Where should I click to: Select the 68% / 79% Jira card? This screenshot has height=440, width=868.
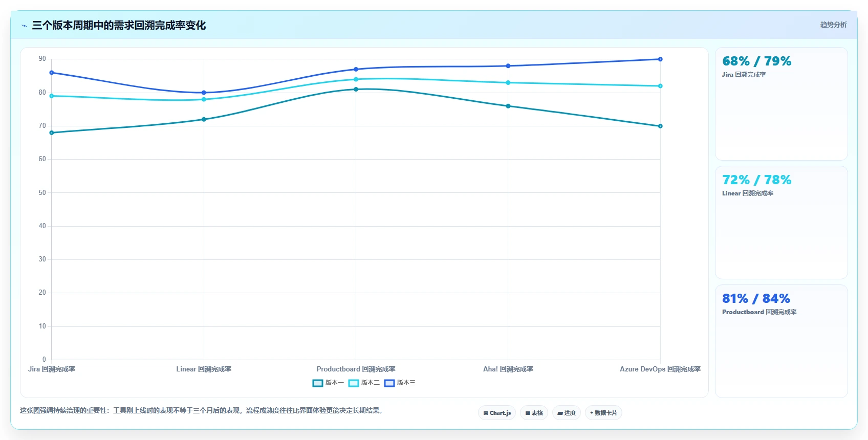(782, 104)
